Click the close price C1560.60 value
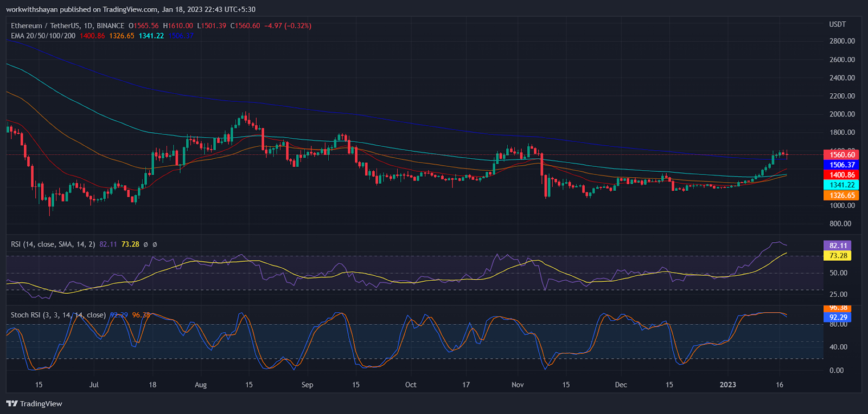This screenshot has width=868, height=414. pos(245,26)
